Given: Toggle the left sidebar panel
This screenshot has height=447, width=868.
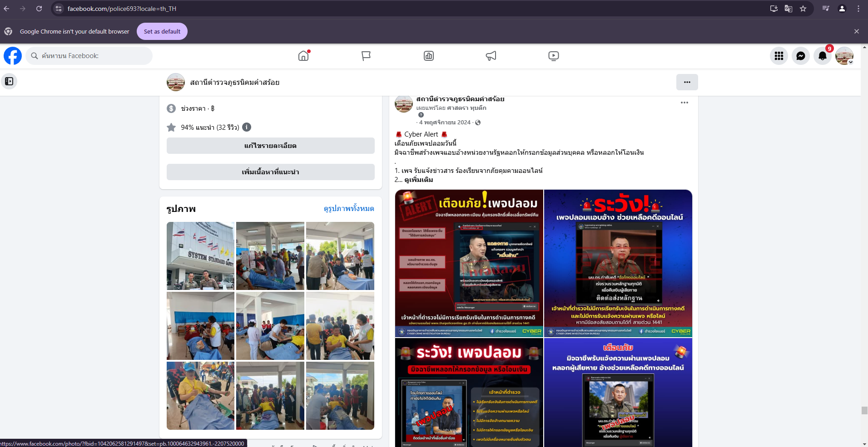Looking at the screenshot, I should [9, 82].
